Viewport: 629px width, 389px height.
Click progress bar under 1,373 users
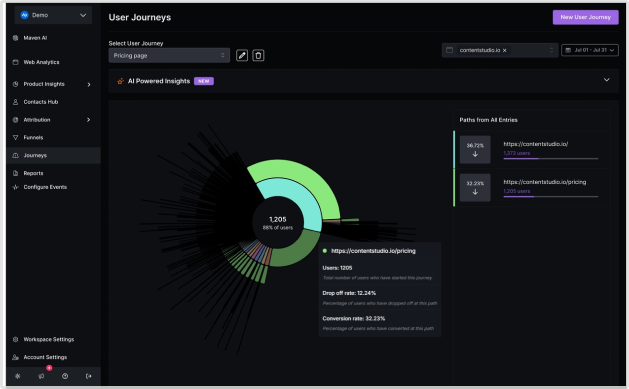coord(551,159)
